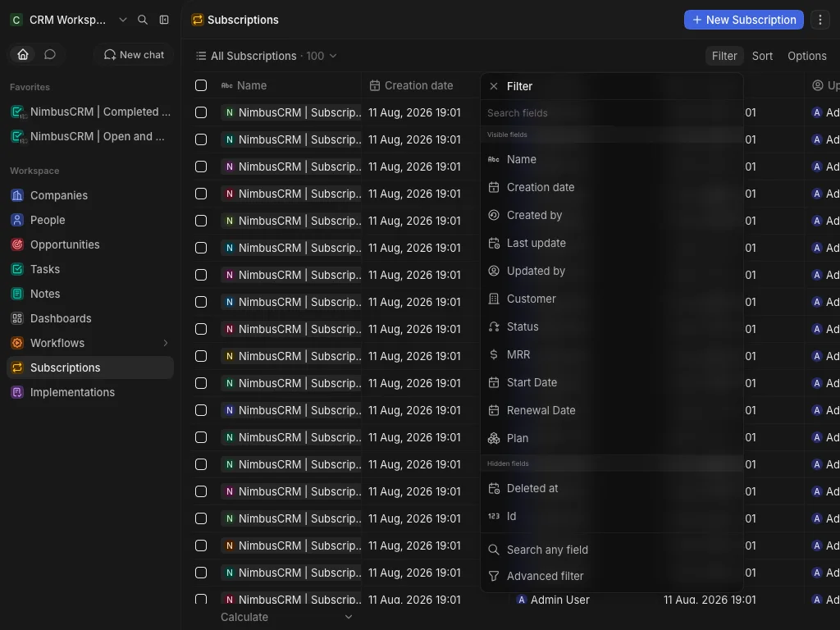The height and width of the screenshot is (630, 840).
Task: Check the third subscription row checkbox
Action: [201, 167]
